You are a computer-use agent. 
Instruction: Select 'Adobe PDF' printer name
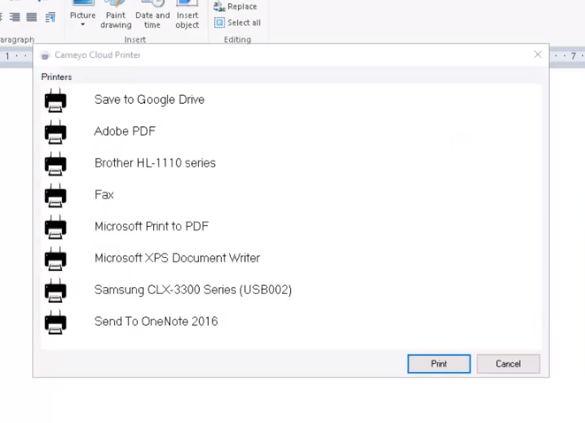[x=125, y=131]
